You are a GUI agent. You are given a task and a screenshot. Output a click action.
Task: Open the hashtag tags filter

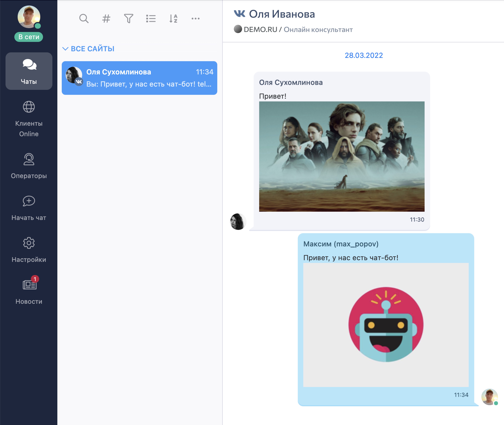[x=106, y=19]
